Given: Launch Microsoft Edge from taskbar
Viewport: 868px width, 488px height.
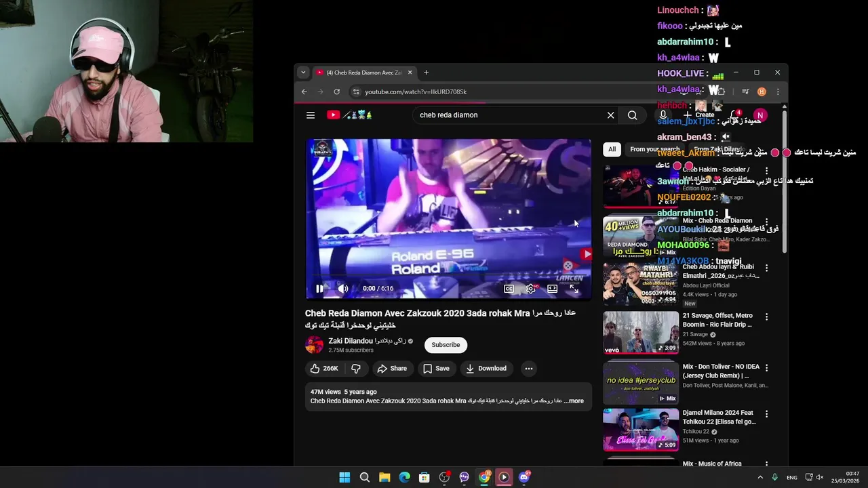Looking at the screenshot, I should [x=405, y=477].
